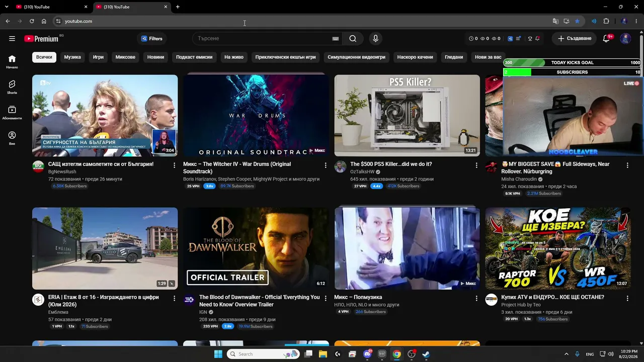
Task: Click the youtube.com address bar
Action: click(302, 21)
